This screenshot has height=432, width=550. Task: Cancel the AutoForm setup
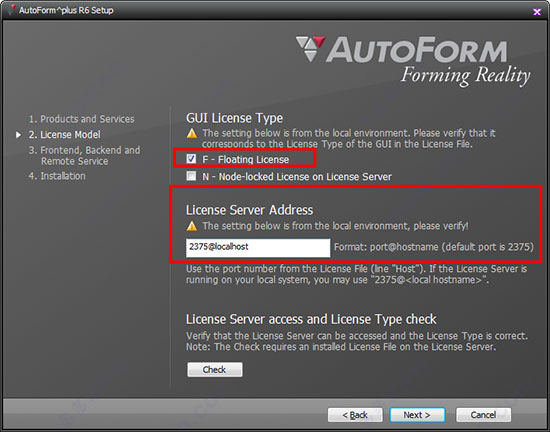point(483,415)
